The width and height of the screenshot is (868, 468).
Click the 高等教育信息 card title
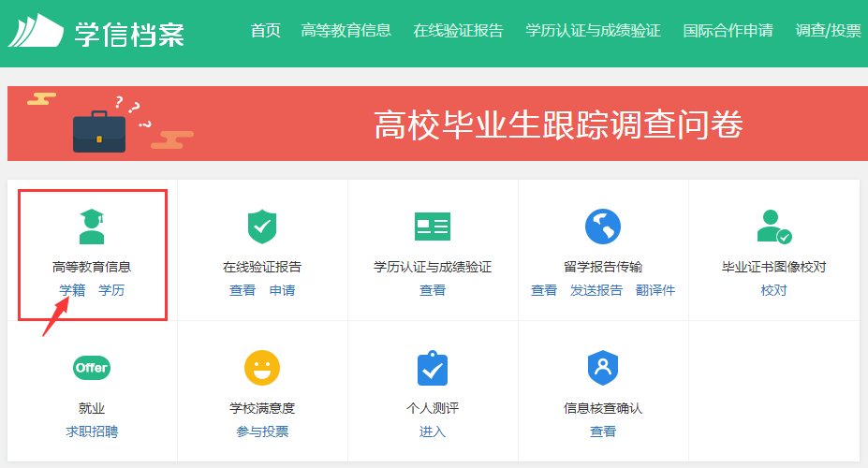(x=92, y=267)
